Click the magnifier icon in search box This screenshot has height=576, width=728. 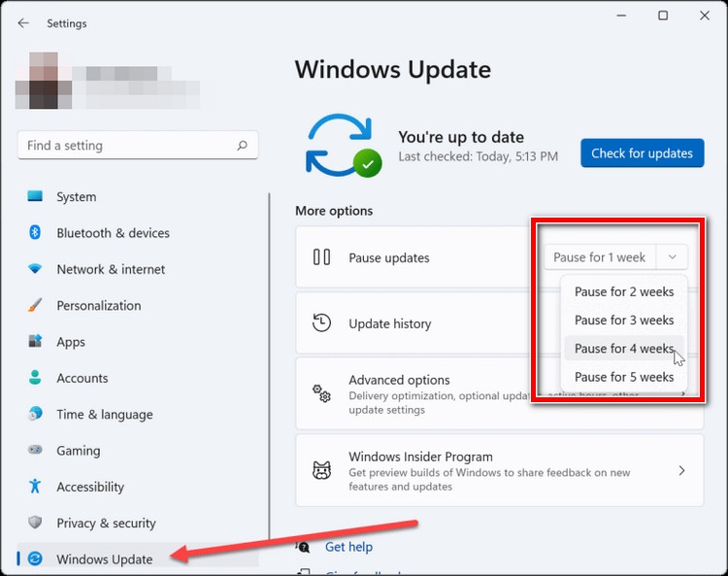(x=242, y=146)
